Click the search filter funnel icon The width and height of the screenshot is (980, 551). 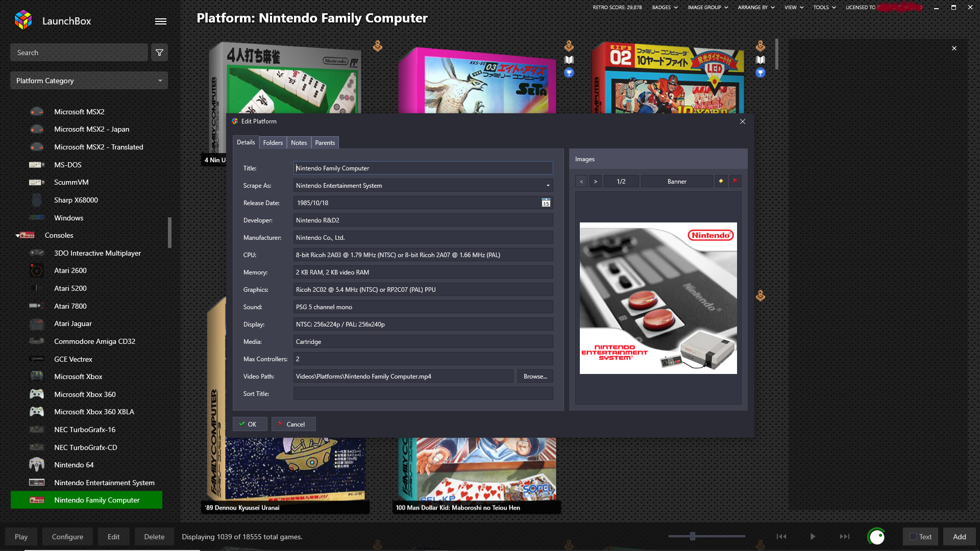click(159, 53)
